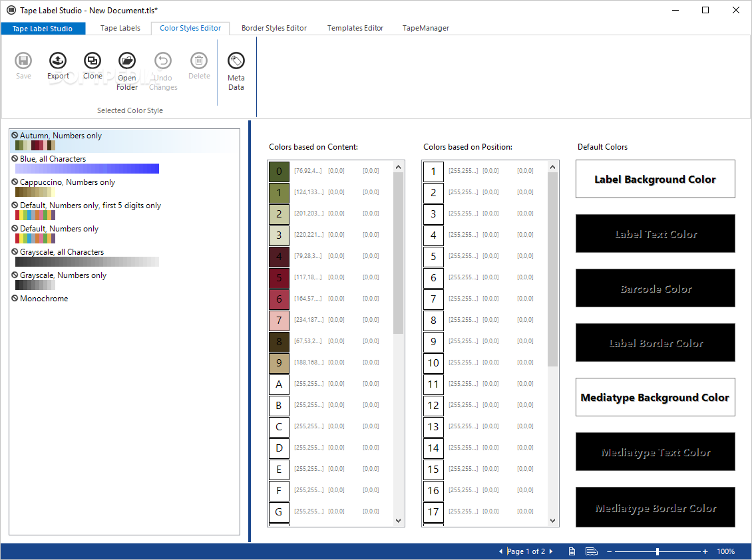Select the Monochrome color style
752x560 pixels.
124,298
